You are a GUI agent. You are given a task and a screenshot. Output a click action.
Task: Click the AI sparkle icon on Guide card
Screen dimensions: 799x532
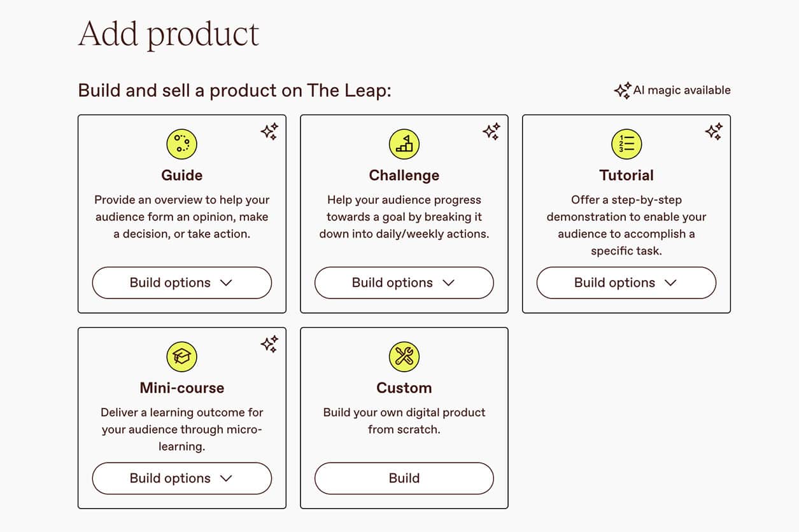click(x=269, y=132)
